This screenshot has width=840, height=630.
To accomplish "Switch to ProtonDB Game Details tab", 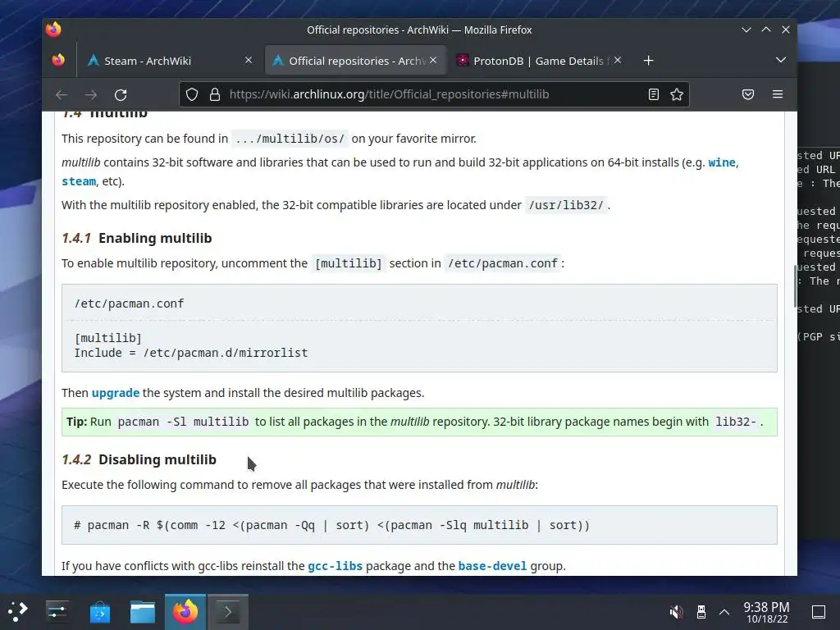I will point(540,61).
